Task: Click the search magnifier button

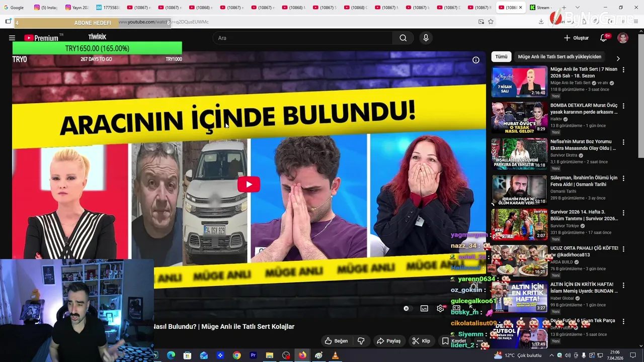Action: 403,38
